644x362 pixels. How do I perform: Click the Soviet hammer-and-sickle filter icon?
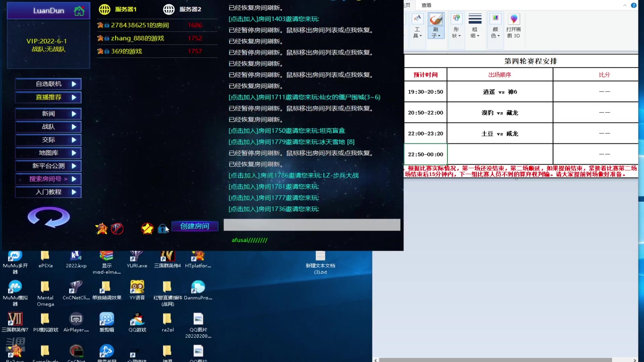click(101, 229)
